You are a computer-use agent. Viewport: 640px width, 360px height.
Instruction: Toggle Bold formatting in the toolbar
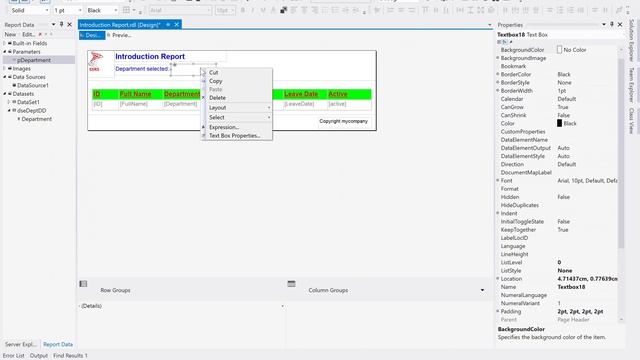[243, 10]
